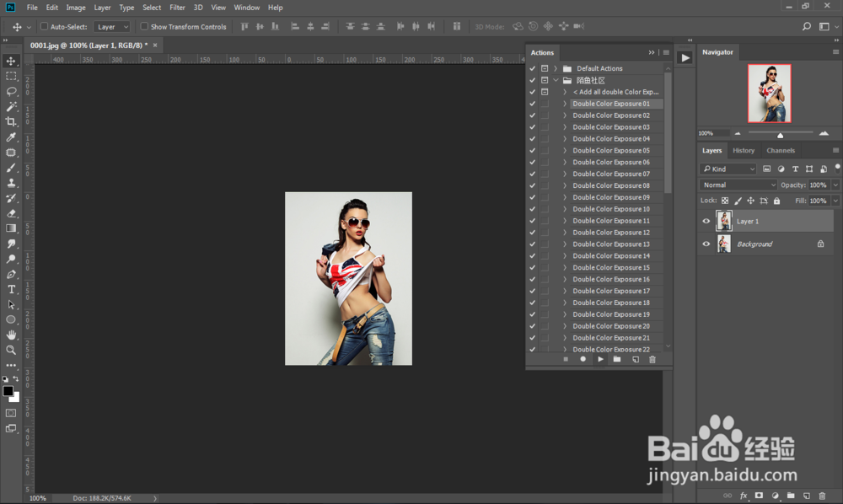Select the Move tool
The image size is (843, 504).
[11, 61]
